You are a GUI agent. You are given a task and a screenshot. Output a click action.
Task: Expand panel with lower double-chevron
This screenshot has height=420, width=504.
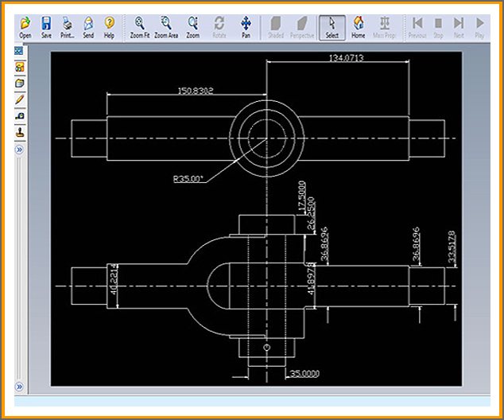19,387
